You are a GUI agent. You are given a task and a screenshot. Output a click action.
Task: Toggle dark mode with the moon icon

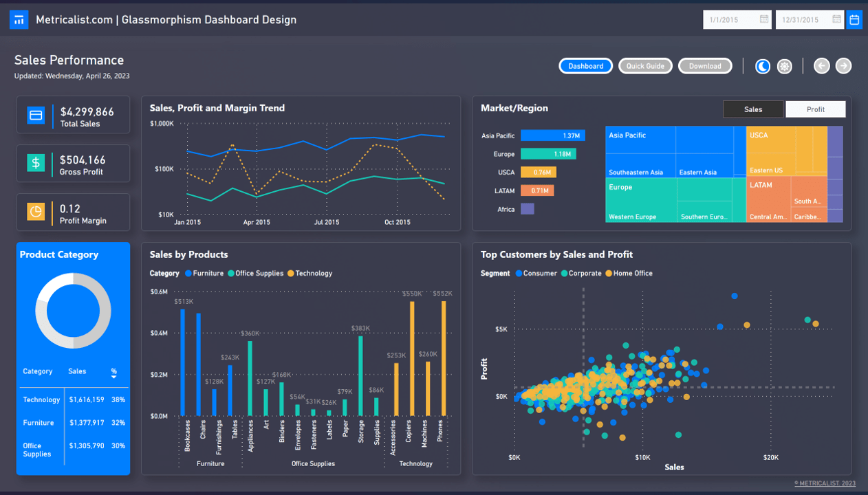pos(762,66)
